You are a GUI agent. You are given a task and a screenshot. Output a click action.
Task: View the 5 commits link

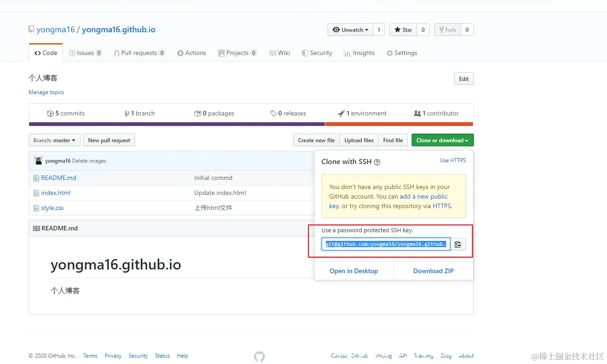66,113
